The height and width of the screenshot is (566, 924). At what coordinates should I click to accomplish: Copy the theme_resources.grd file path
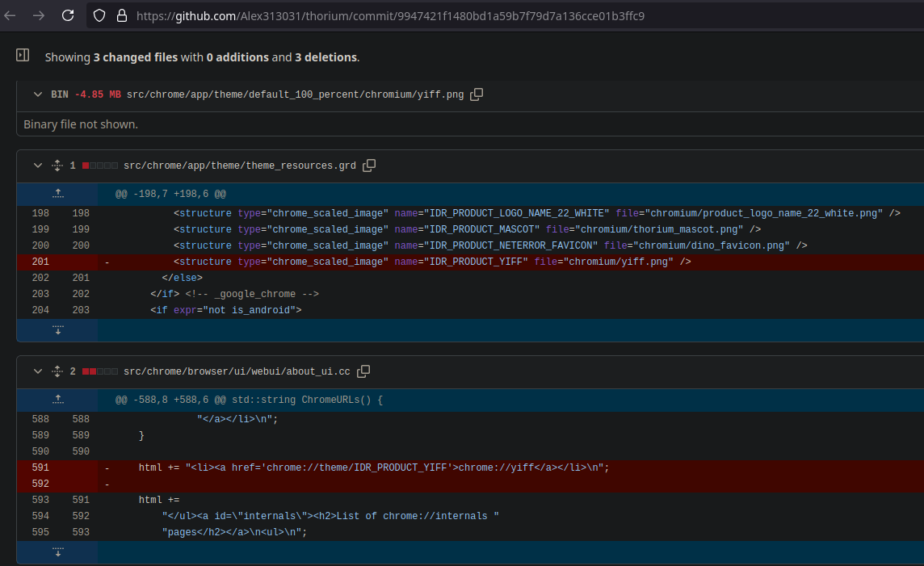[x=369, y=166]
